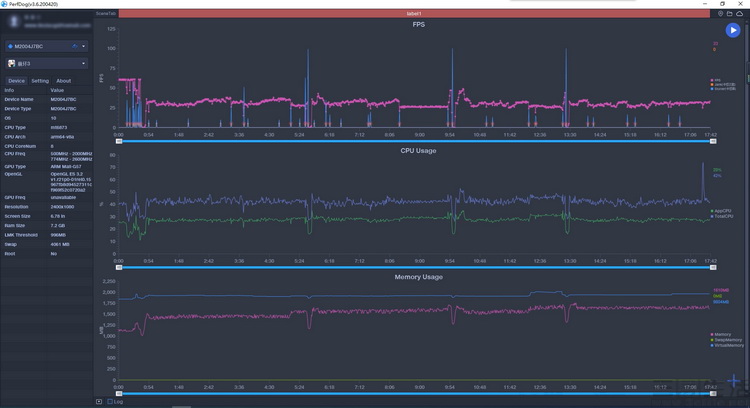Click the right handle of Memory range slider
Viewport: 750px width, 408px height.
(713, 394)
